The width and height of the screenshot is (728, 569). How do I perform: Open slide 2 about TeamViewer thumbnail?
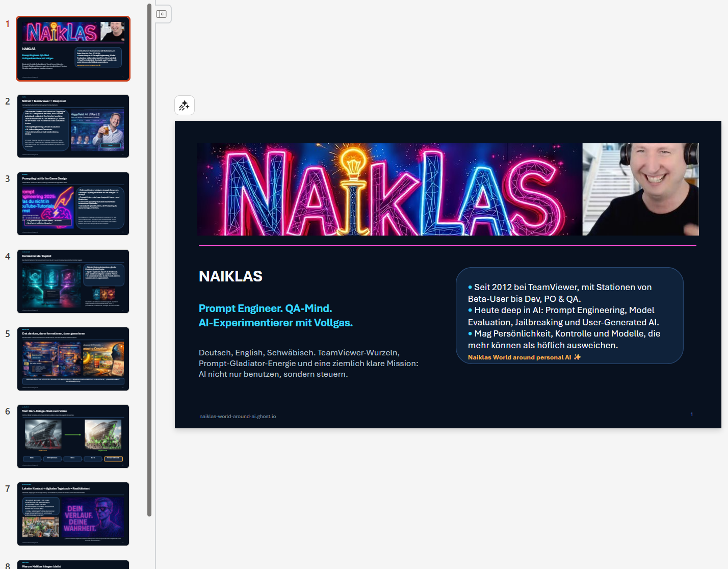click(x=73, y=126)
